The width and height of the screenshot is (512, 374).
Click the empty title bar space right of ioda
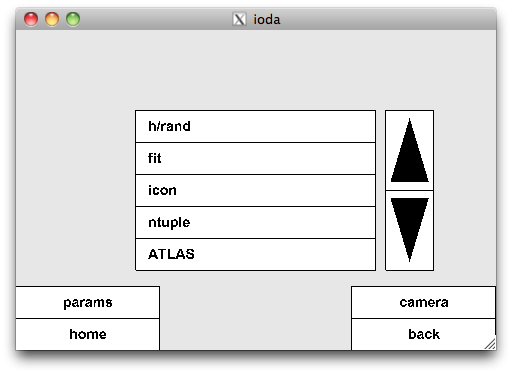387,19
